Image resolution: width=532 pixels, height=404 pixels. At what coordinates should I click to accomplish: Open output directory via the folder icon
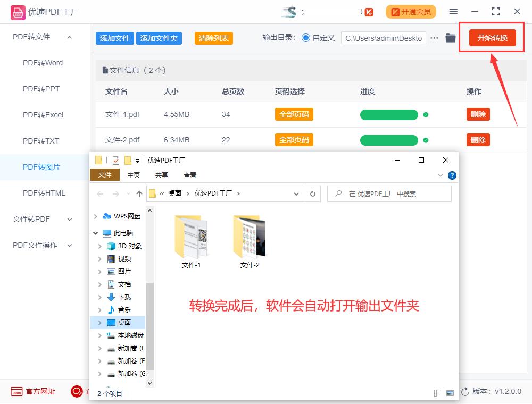coord(450,38)
